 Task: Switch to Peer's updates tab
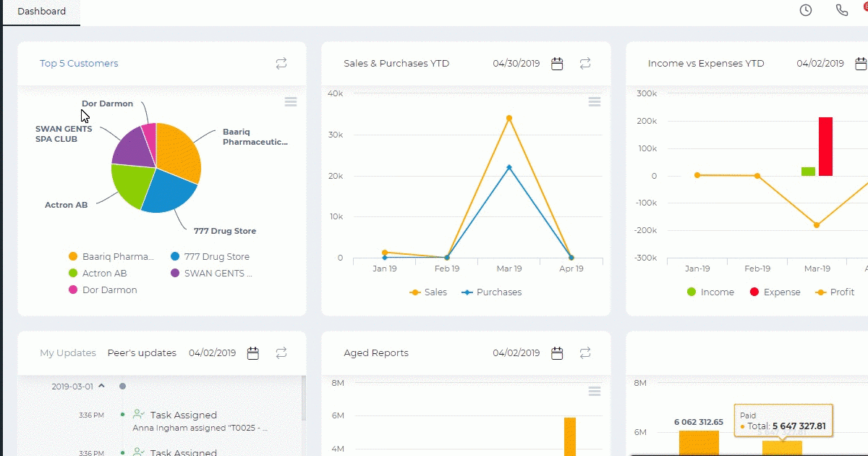pos(142,353)
